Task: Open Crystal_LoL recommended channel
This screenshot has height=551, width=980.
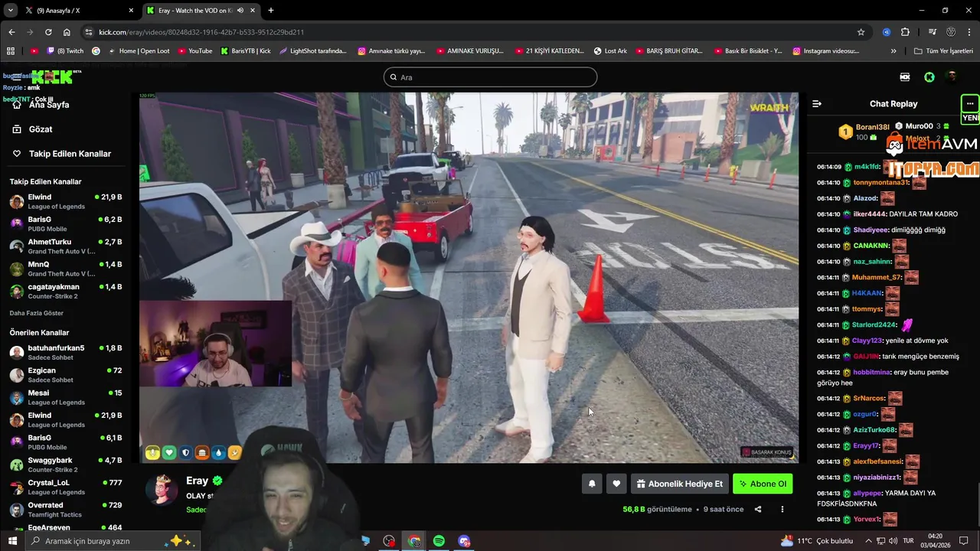Action: [67, 487]
